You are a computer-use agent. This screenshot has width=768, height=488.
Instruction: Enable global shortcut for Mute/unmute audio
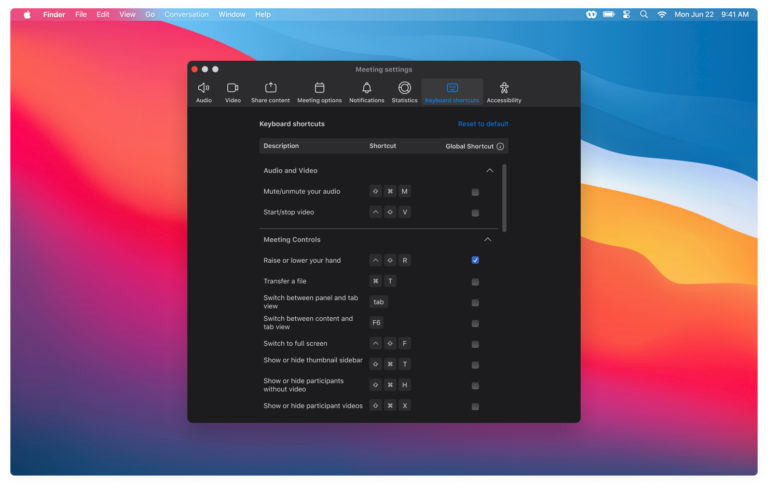(x=475, y=192)
